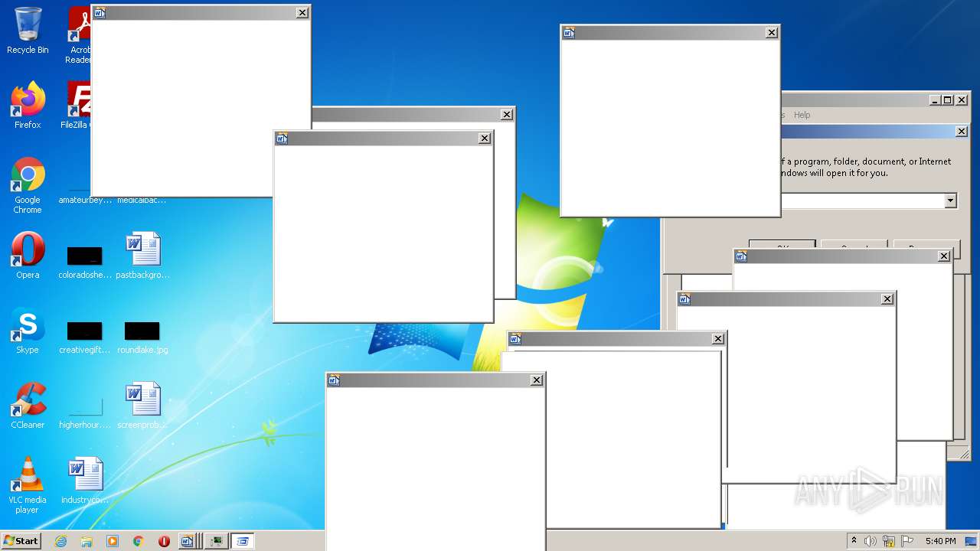Open the Recycle Bin desktop icon

28,31
